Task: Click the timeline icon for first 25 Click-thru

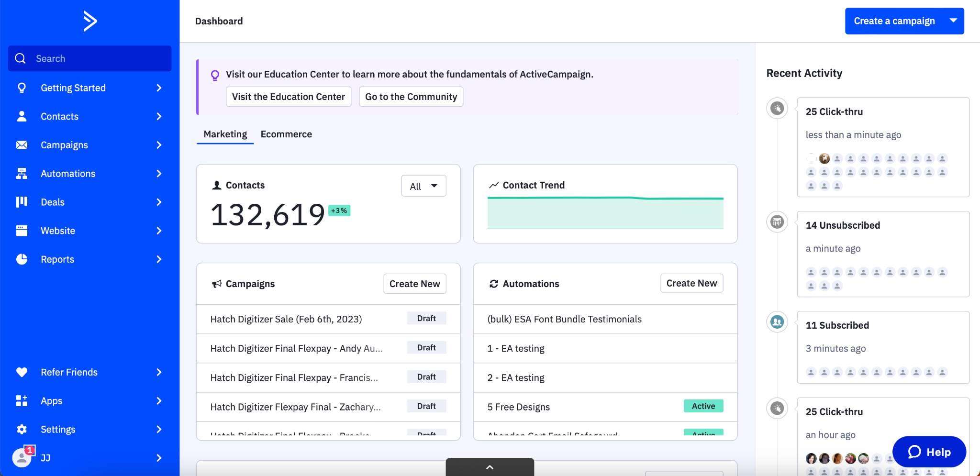Action: coord(777,108)
